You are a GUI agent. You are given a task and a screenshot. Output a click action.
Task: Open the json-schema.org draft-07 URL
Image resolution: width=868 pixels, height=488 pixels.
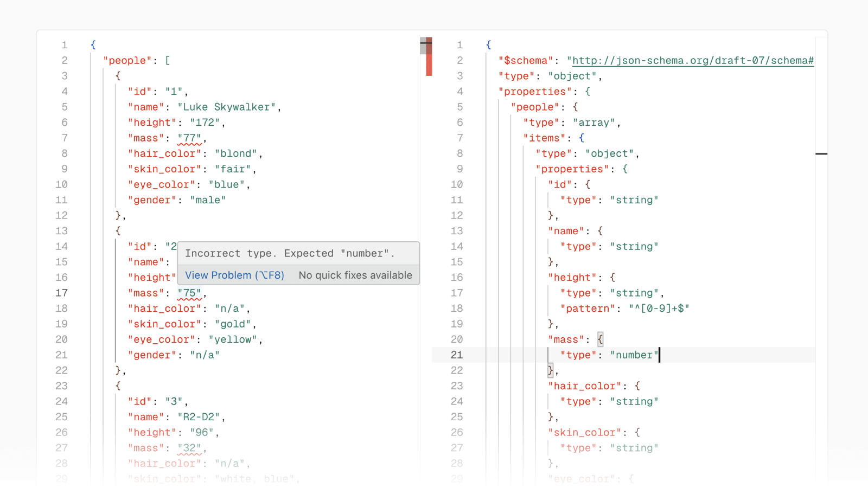pyautogui.click(x=693, y=61)
